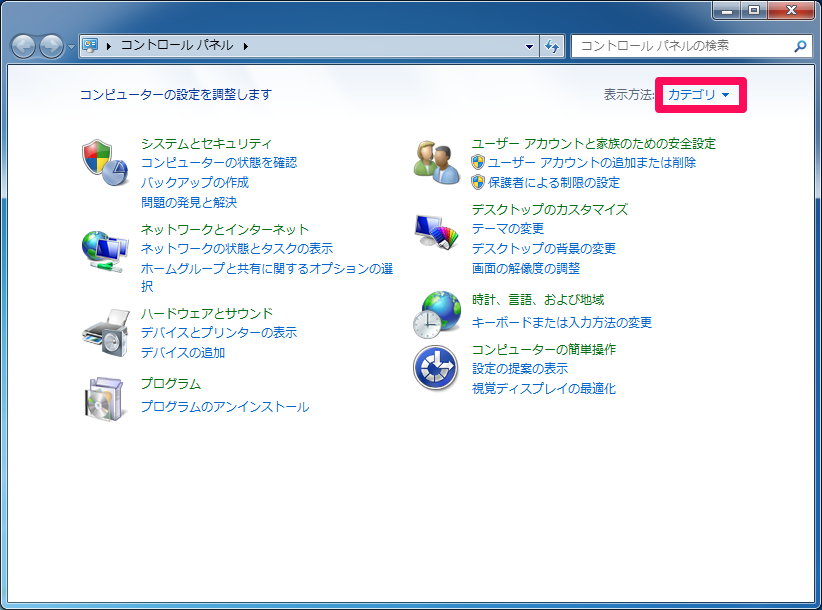Click the Network and Internet globe icon
The width and height of the screenshot is (822, 610).
[105, 250]
